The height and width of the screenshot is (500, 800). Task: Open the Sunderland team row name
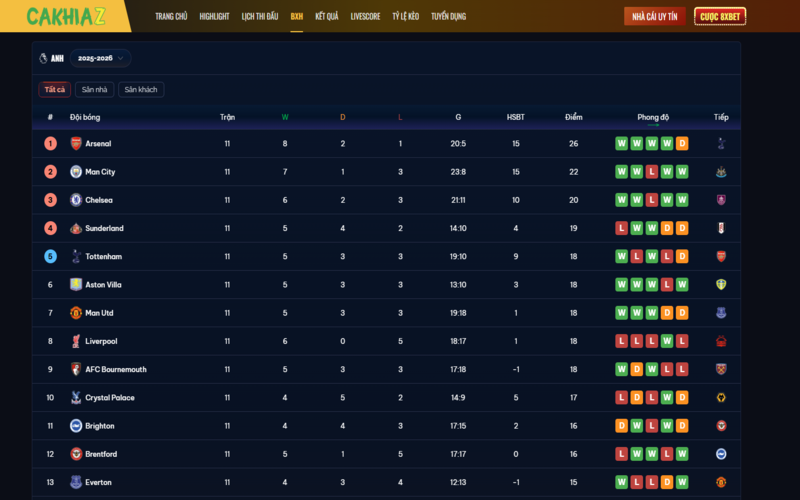105,229
